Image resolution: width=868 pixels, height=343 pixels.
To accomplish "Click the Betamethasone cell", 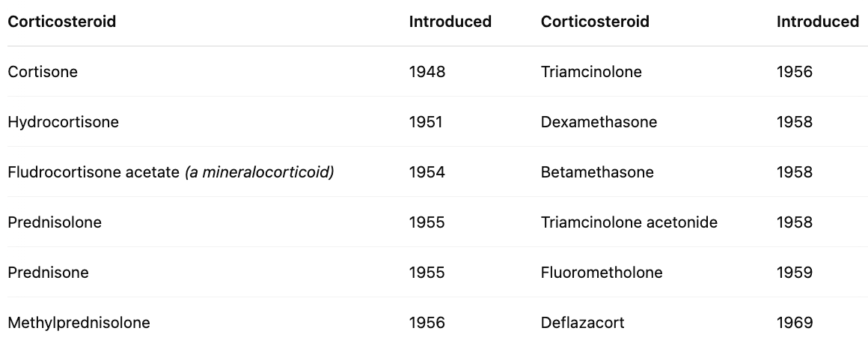I will (597, 172).
